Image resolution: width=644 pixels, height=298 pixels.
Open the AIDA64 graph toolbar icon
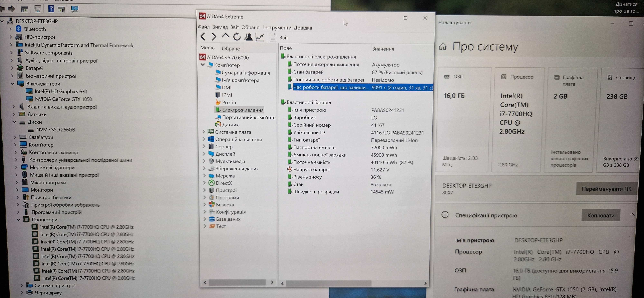pyautogui.click(x=260, y=37)
